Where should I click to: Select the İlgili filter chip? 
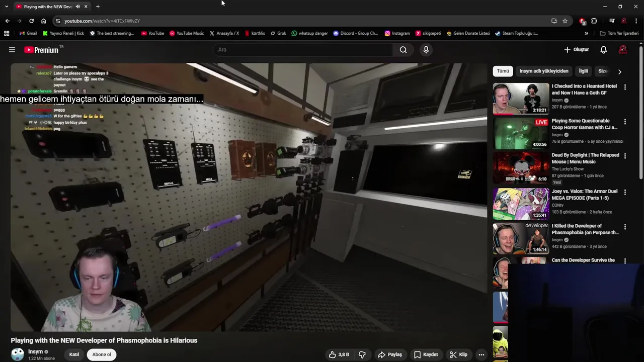click(583, 71)
